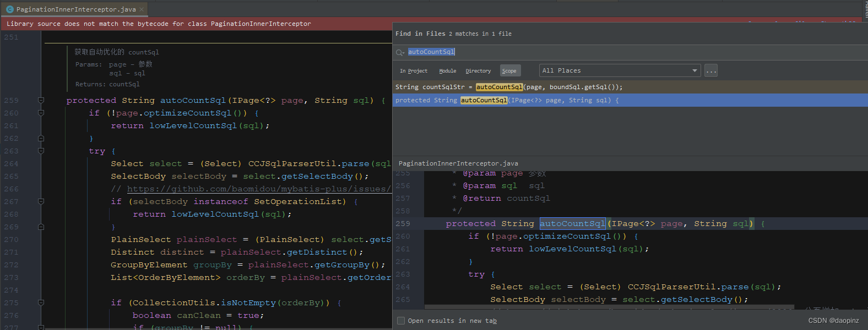Click '2 matches in 1 file' summary text
Image resolution: width=868 pixels, height=330 pixels.
(480, 34)
